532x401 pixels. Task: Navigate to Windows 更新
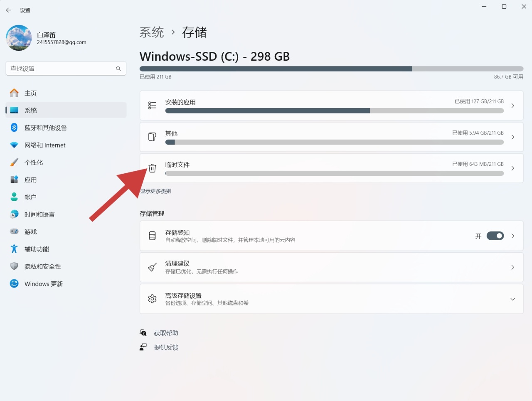click(66, 284)
